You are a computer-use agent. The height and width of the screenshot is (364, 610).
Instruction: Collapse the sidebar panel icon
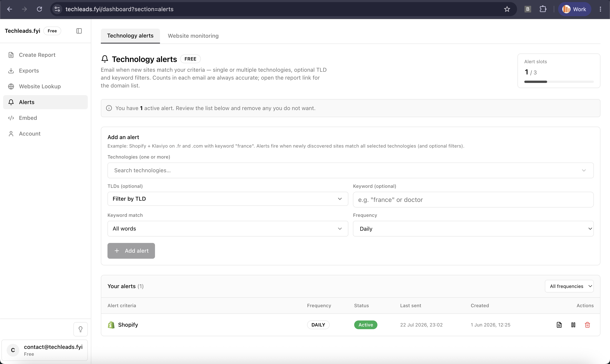tap(79, 31)
